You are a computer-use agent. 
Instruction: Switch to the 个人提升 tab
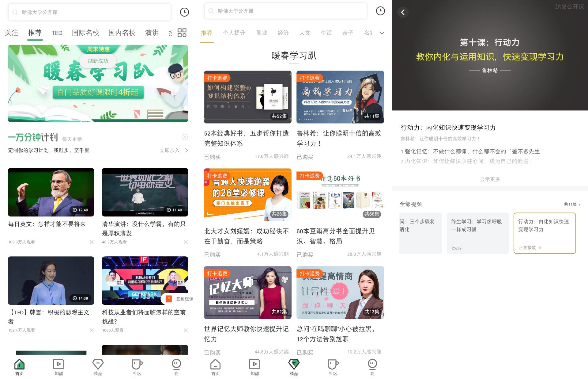pyautogui.click(x=234, y=33)
